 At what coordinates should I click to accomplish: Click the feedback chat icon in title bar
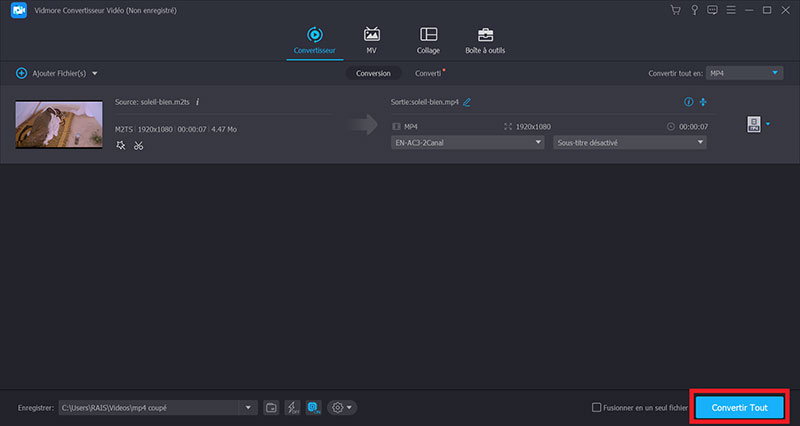[710, 11]
